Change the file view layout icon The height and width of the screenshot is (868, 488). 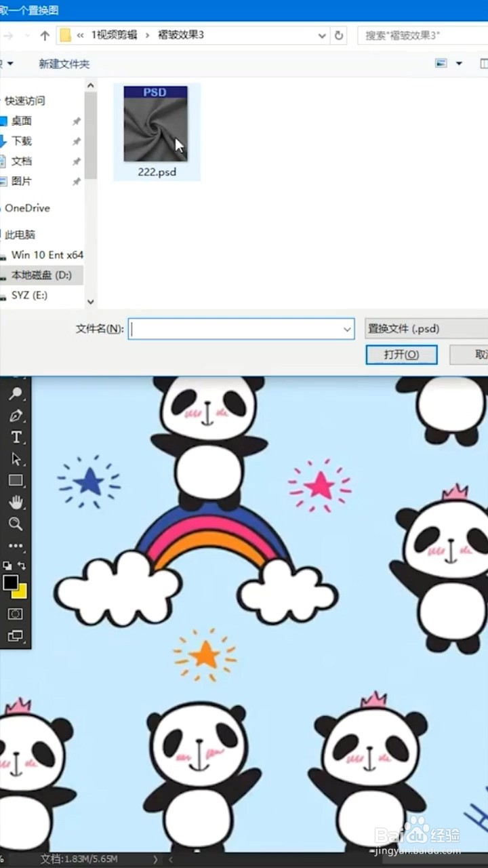coord(441,64)
